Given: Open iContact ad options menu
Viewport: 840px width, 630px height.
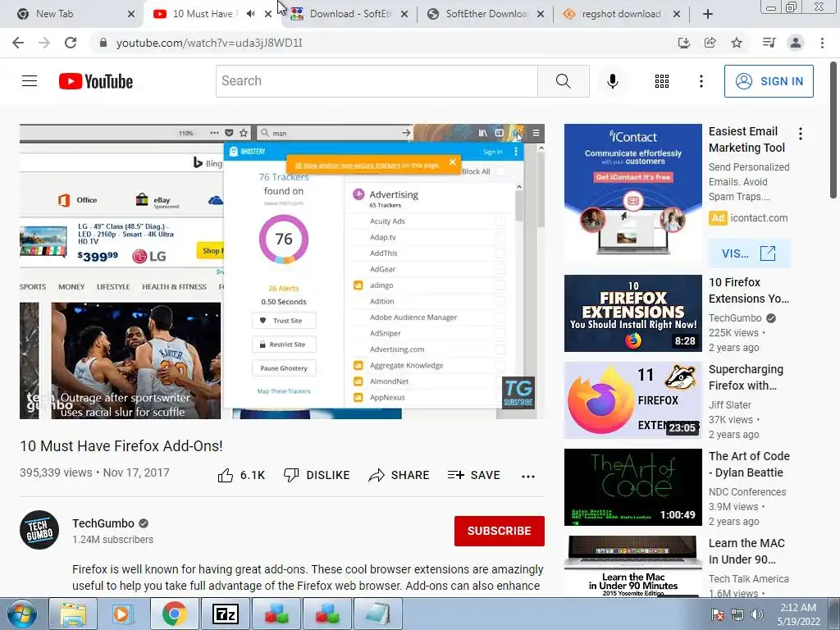Looking at the screenshot, I should (801, 134).
